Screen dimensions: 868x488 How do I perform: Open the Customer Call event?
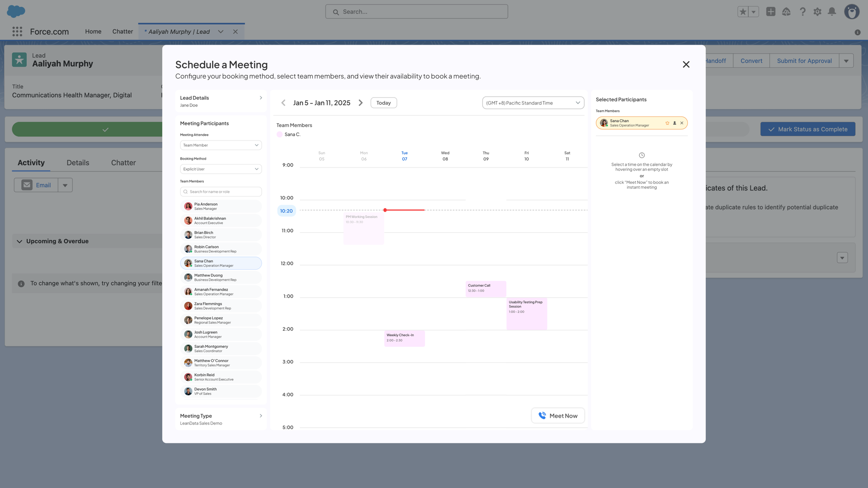click(486, 289)
